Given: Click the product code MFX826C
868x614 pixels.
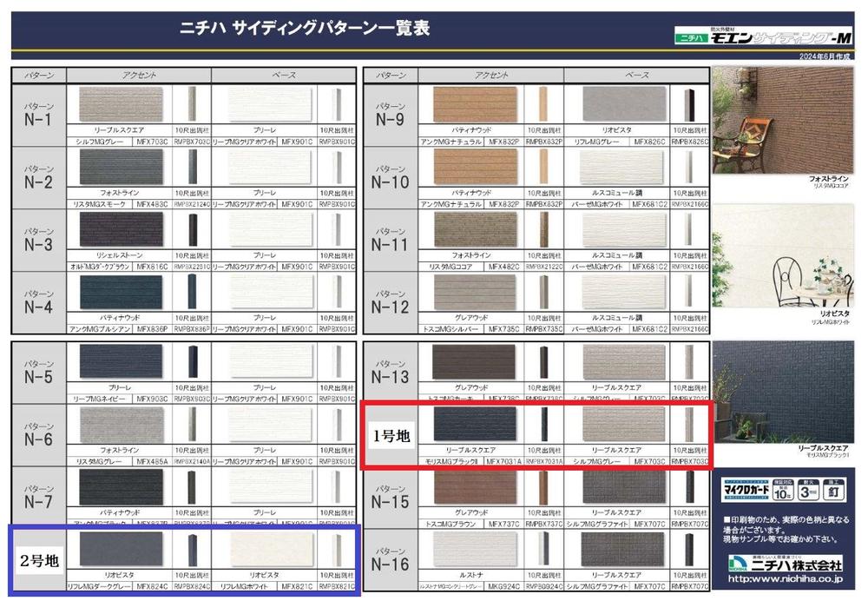Looking at the screenshot, I should tap(648, 142).
